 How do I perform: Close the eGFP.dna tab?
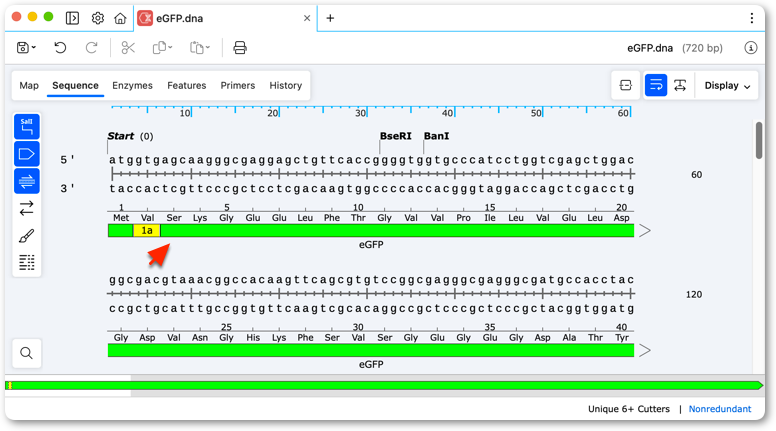click(x=307, y=18)
